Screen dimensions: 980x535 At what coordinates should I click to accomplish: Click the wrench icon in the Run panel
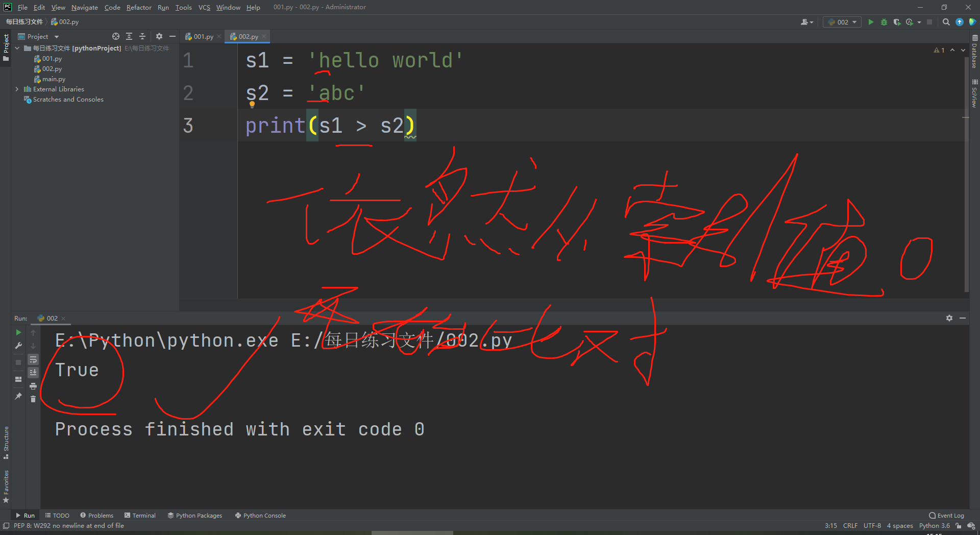[x=18, y=346]
